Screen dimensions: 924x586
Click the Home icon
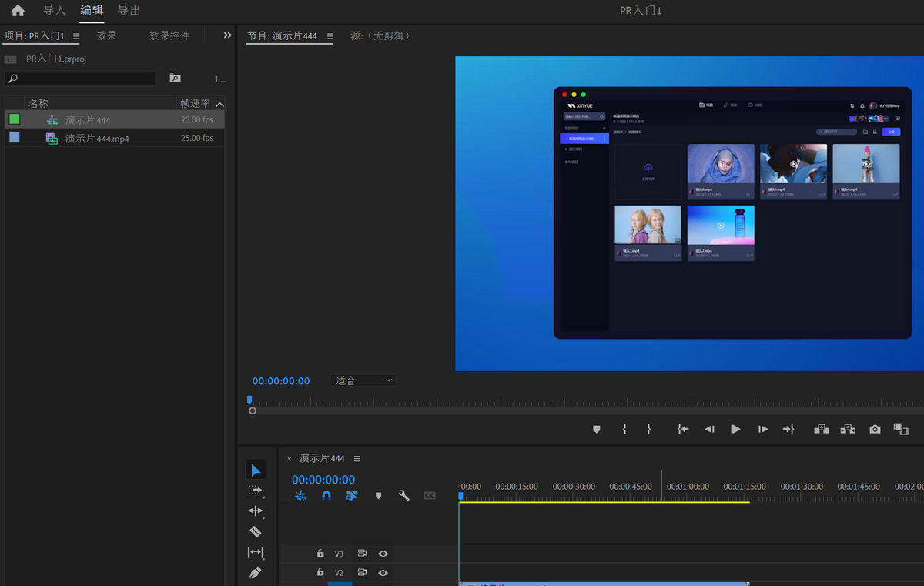click(18, 11)
